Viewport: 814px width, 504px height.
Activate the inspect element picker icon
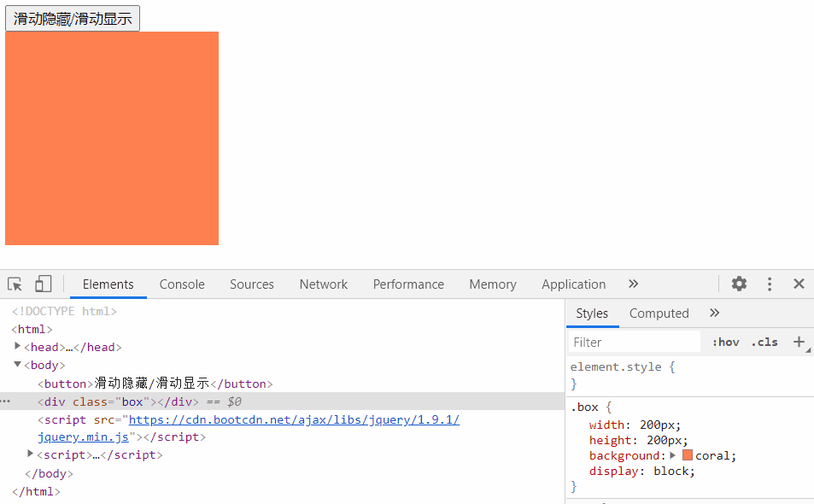(x=15, y=284)
